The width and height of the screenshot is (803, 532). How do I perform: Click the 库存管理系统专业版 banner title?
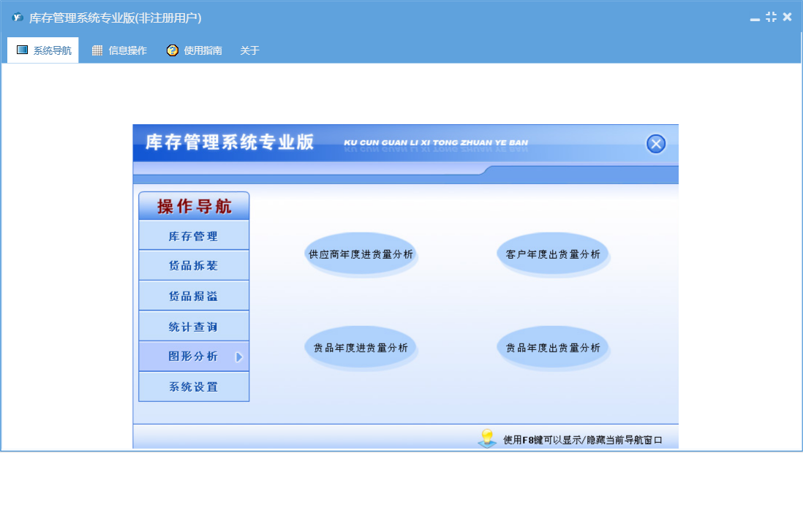(230, 142)
